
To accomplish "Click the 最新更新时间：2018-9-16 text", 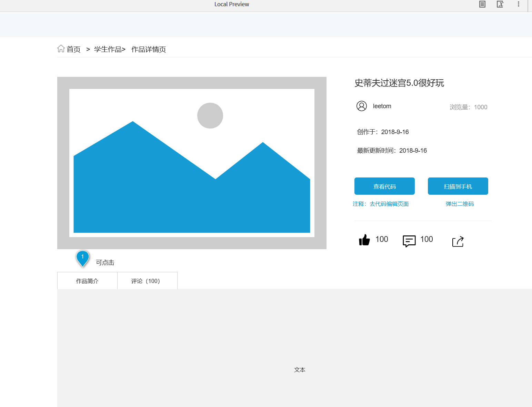I will [x=392, y=151].
